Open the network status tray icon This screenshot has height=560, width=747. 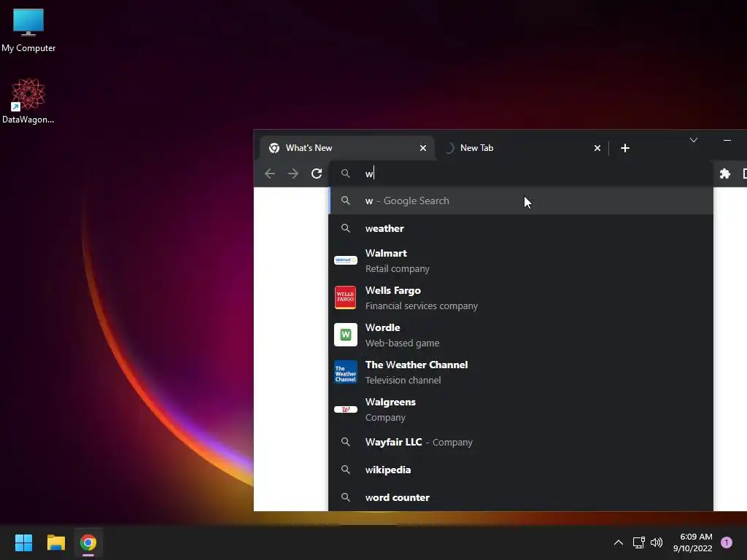click(x=638, y=542)
